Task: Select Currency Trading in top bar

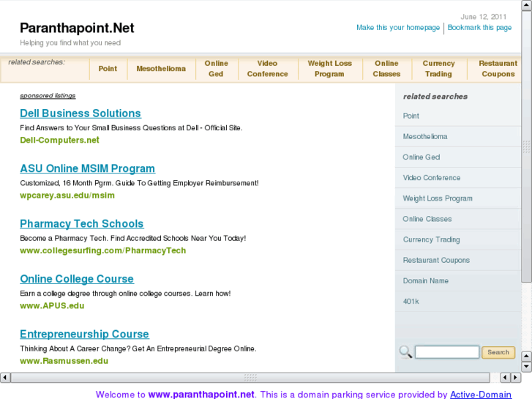Action: (438, 69)
